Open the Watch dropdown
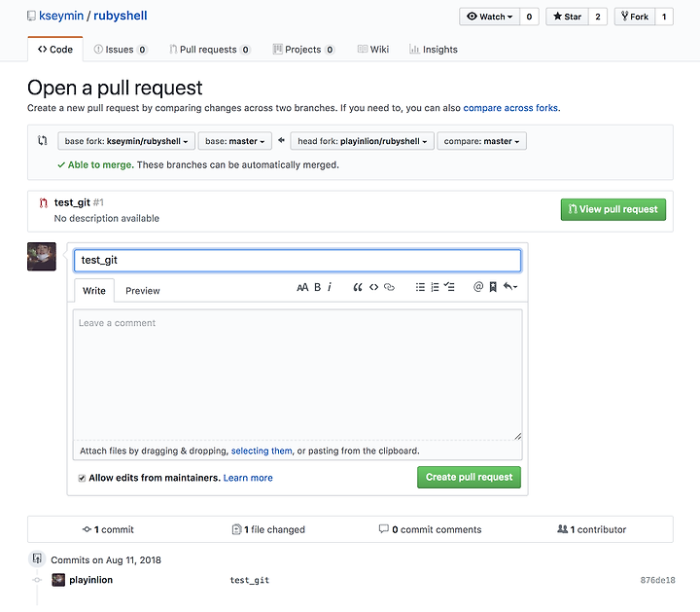The width and height of the screenshot is (700, 612). 489,17
